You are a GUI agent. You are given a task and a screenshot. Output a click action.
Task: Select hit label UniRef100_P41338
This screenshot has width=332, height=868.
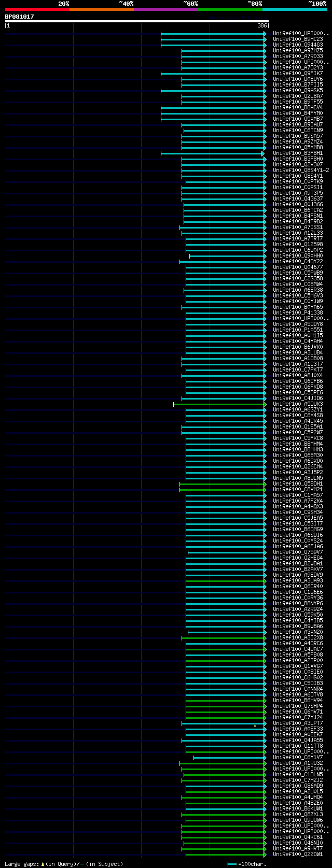[x=298, y=312]
